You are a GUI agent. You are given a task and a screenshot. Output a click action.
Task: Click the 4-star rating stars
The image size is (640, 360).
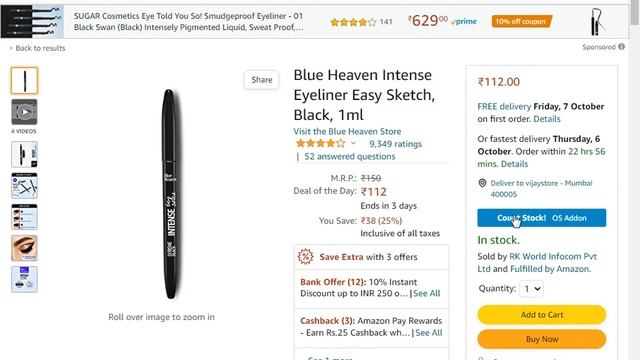320,143
